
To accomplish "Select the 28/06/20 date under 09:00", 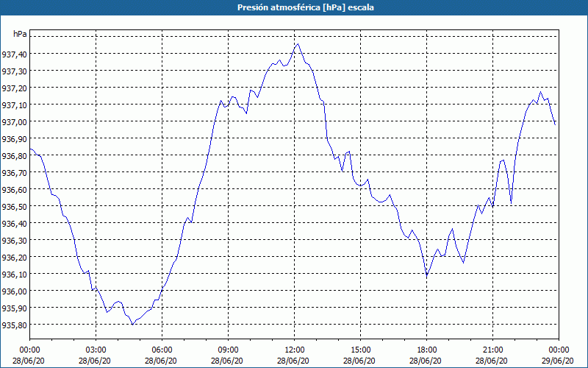I will click(x=228, y=361).
